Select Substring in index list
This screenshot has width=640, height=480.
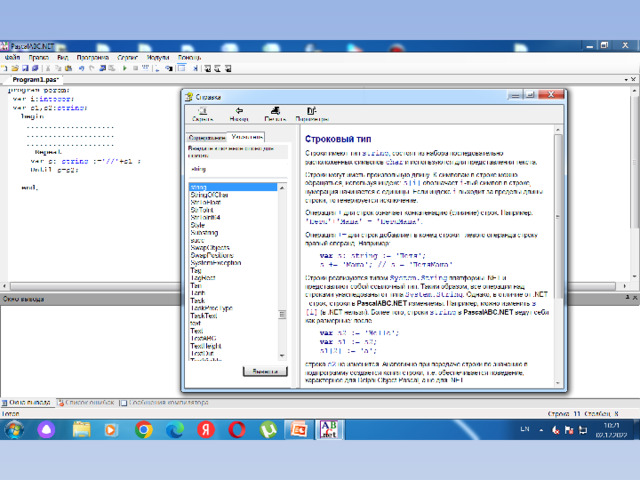pos(204,233)
